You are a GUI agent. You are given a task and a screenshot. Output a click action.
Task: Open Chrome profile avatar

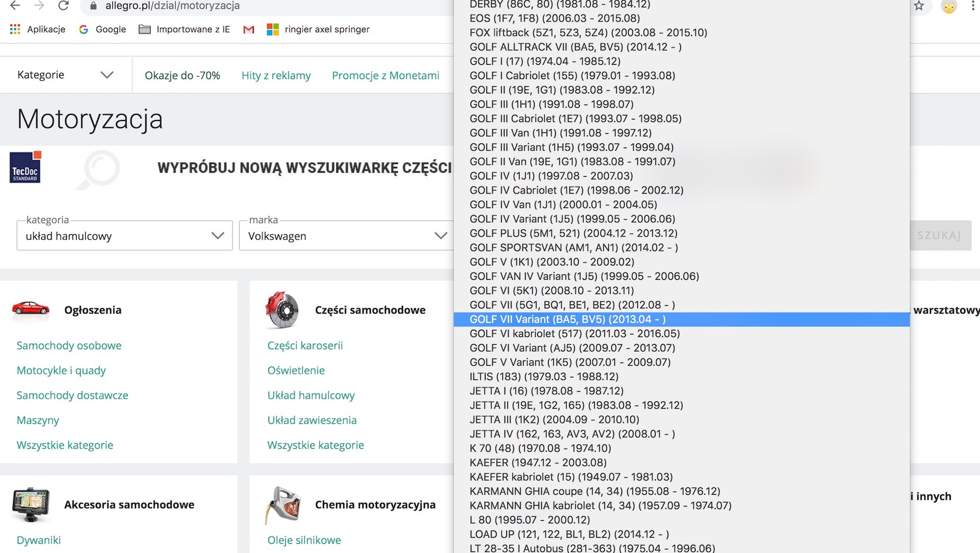[x=949, y=6]
